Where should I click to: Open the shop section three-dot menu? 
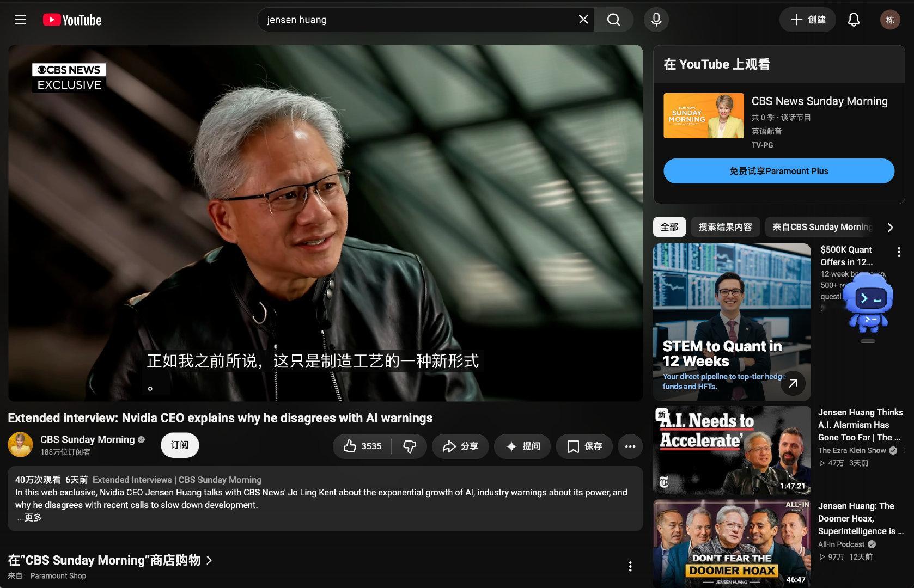pyautogui.click(x=630, y=566)
